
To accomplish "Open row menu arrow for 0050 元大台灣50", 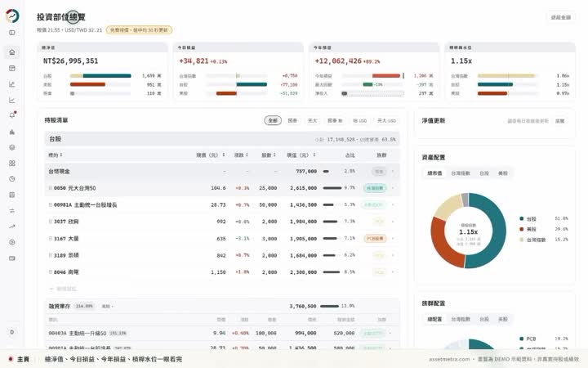I will click(393, 188).
